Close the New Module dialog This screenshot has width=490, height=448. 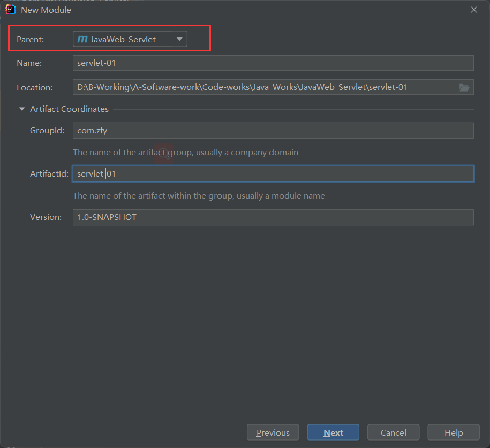[473, 10]
